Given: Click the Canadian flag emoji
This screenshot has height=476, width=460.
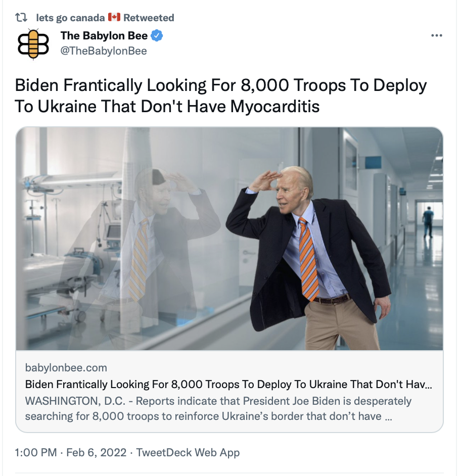Looking at the screenshot, I should 114,17.
